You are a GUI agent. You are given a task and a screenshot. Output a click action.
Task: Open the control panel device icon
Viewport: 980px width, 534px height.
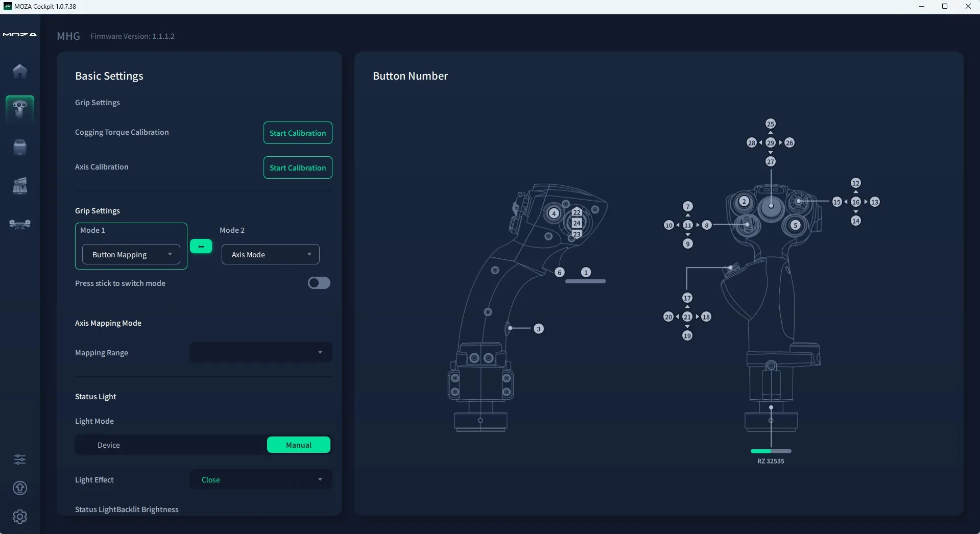click(x=20, y=186)
